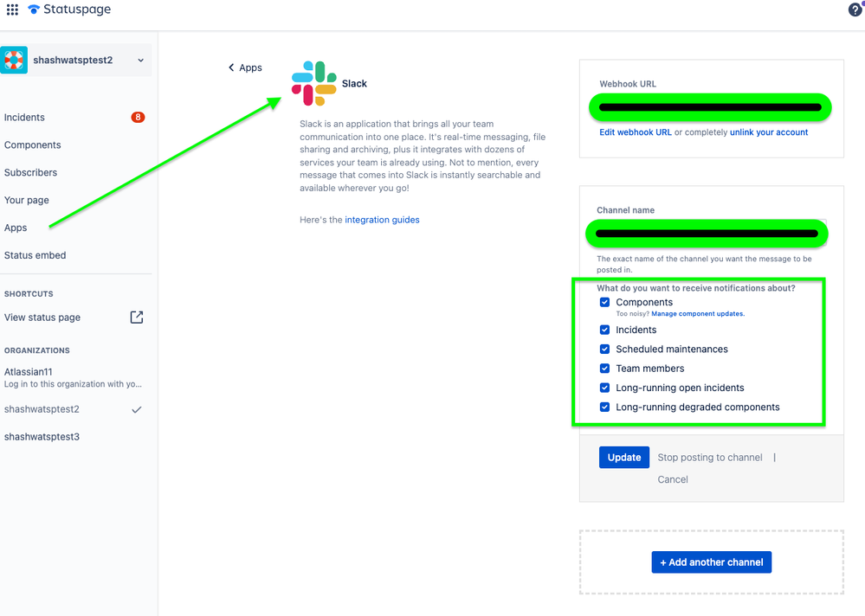Open the app switcher grid icon

[x=12, y=10]
